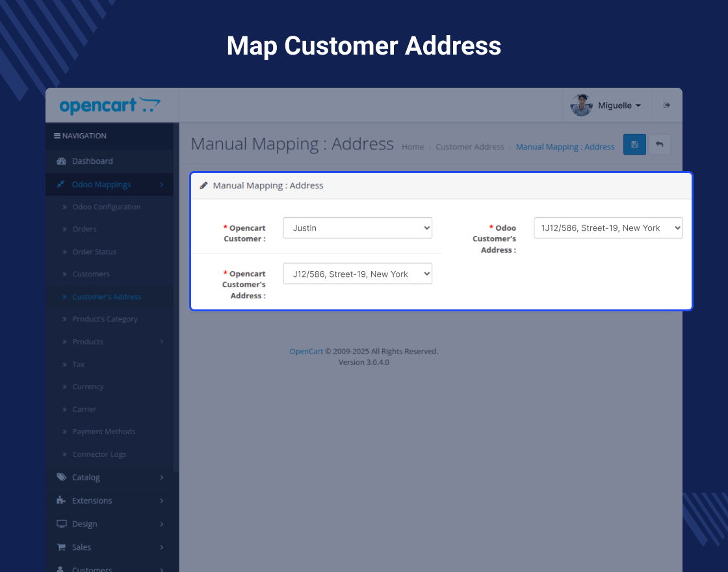Image resolution: width=728 pixels, height=572 pixels.
Task: Expand the Design menu
Action: click(x=110, y=524)
